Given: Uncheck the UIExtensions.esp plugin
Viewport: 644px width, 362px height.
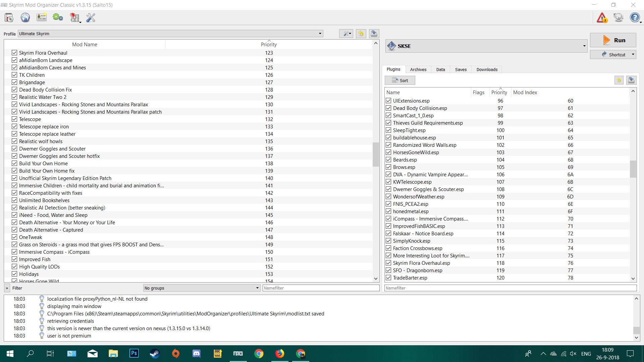Looking at the screenshot, I should tap(388, 101).
